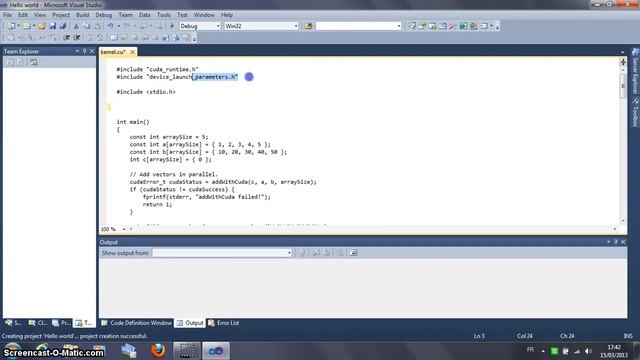This screenshot has width=640, height=360.
Task: Open the Solution Configurations Debug dropdown
Action: point(218,26)
